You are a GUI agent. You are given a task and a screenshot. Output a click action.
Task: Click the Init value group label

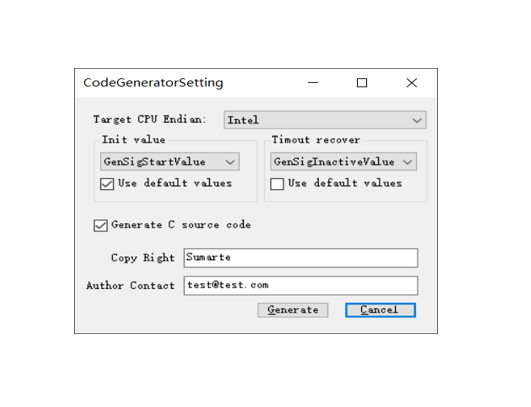coord(134,140)
